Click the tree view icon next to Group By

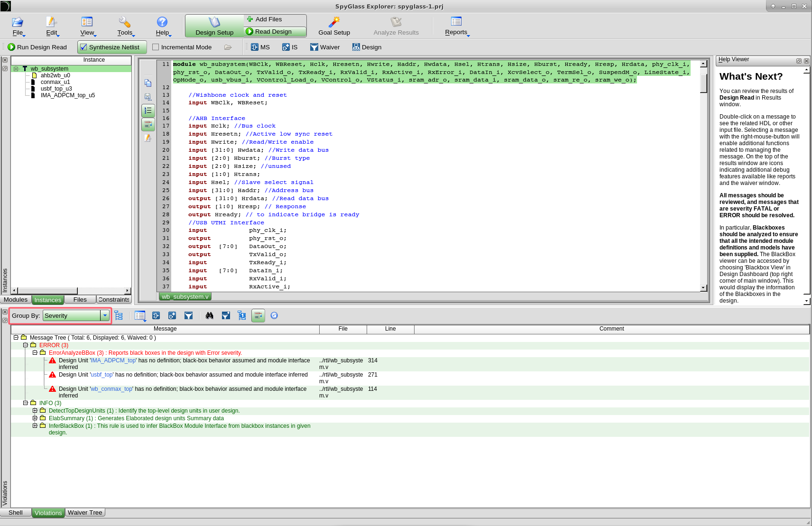119,315
